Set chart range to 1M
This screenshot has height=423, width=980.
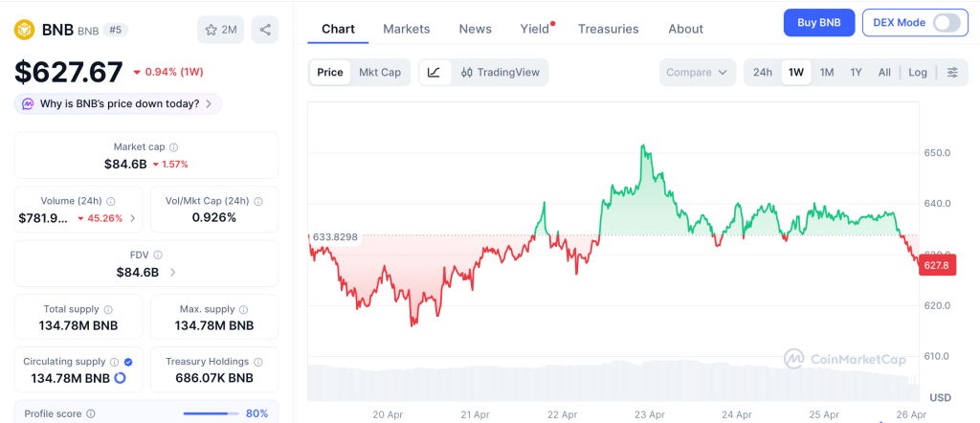click(x=827, y=73)
